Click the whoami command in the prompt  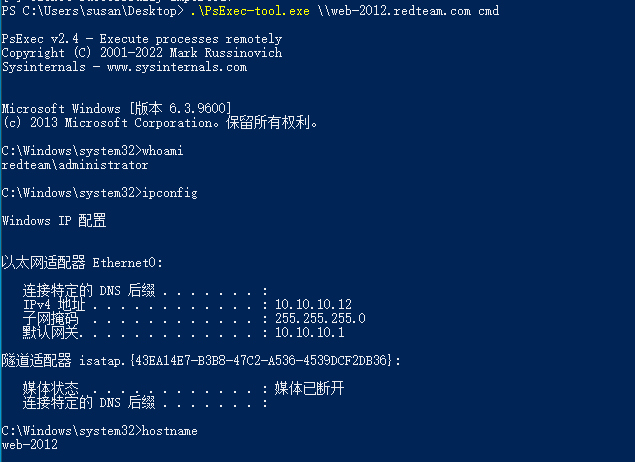pos(163,151)
